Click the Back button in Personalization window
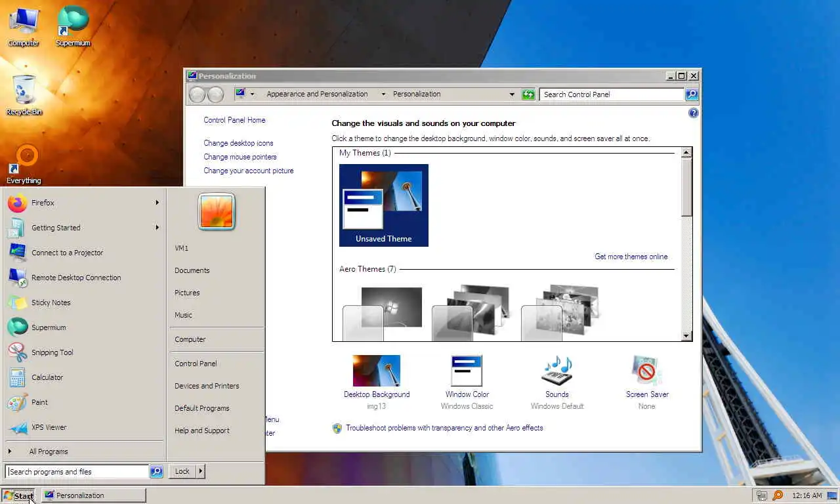Screen dimensions: 840x504 tap(197, 94)
